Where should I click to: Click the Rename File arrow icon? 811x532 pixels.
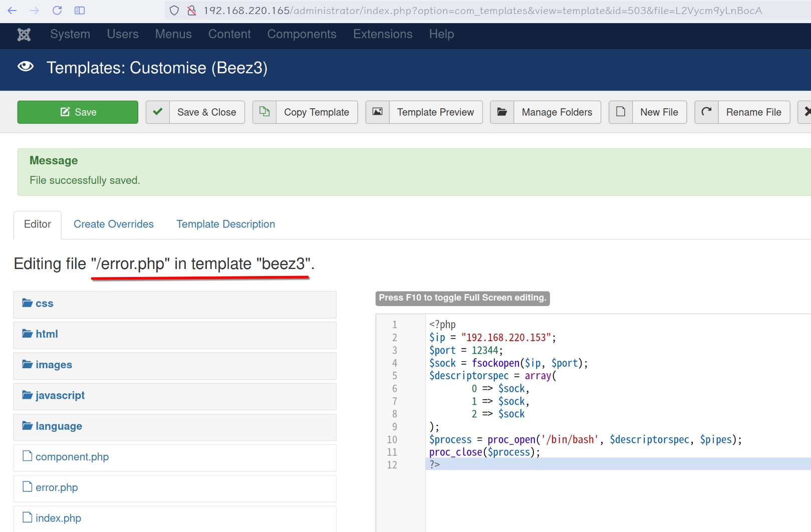706,112
